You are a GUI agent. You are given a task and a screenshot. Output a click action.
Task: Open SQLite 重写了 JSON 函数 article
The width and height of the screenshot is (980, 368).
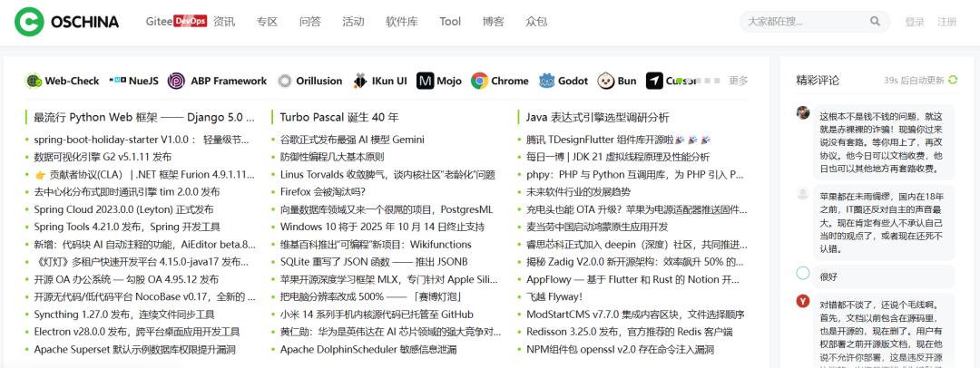pos(374,262)
